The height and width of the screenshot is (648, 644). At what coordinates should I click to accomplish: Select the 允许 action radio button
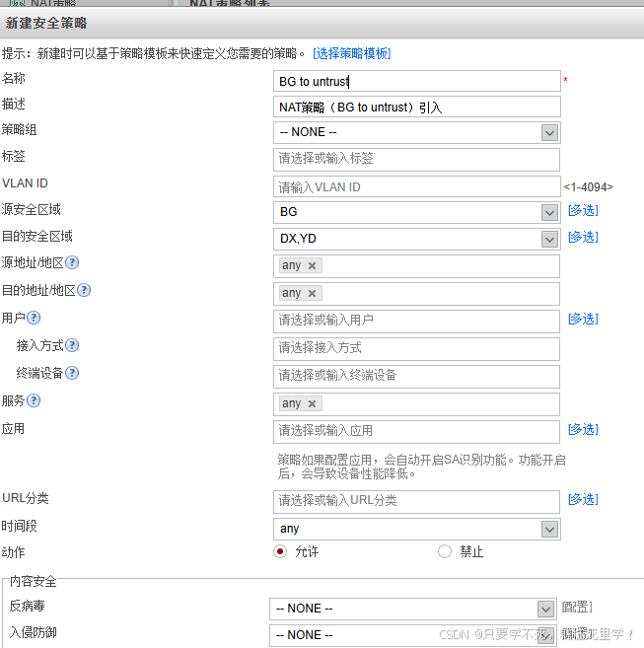280,551
